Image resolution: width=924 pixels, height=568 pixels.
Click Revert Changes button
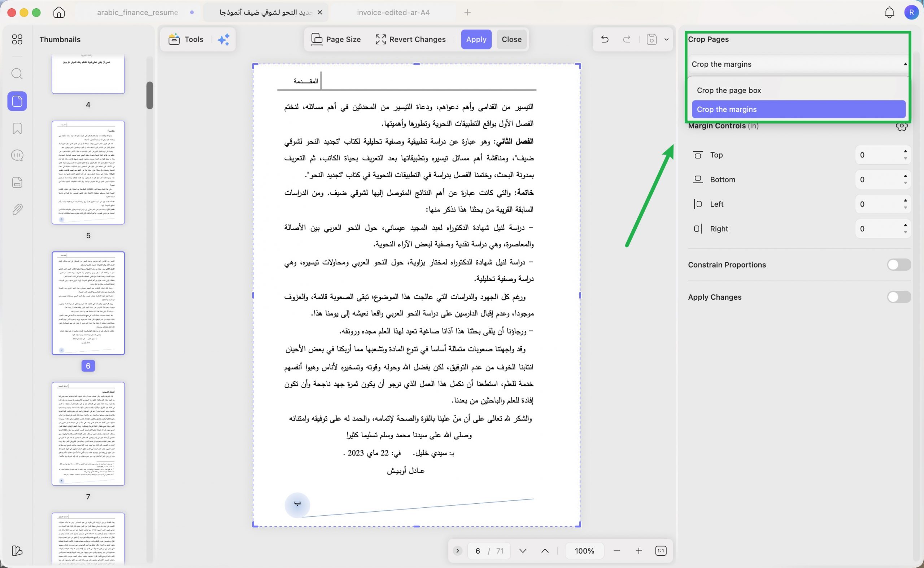[411, 39]
